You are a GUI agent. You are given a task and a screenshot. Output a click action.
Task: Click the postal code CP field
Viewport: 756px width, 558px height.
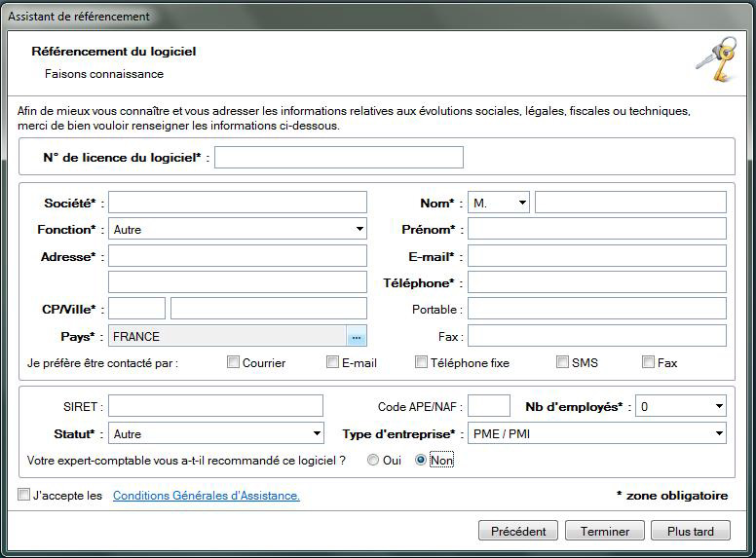coord(137,309)
